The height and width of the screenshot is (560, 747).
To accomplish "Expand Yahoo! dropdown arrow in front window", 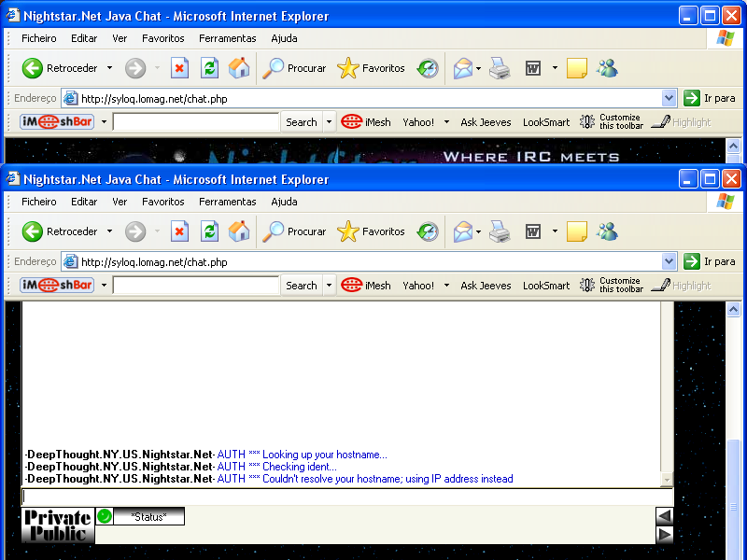I will click(446, 286).
